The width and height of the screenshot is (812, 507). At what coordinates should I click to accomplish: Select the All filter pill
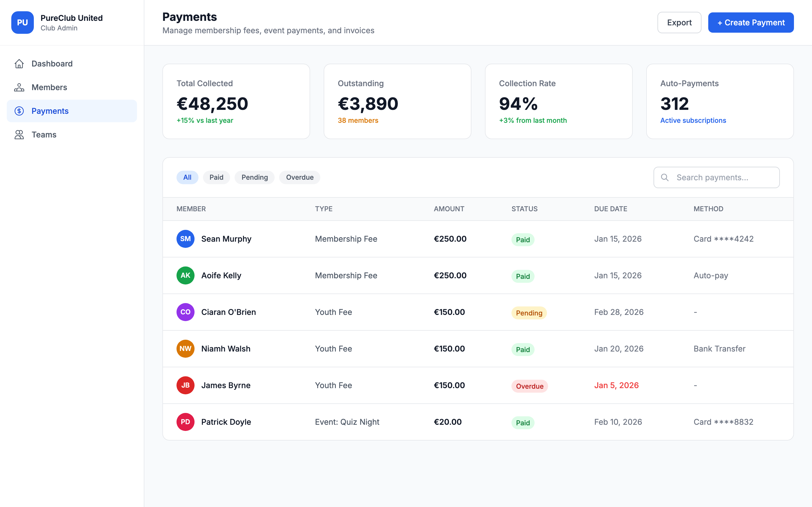pyautogui.click(x=187, y=177)
